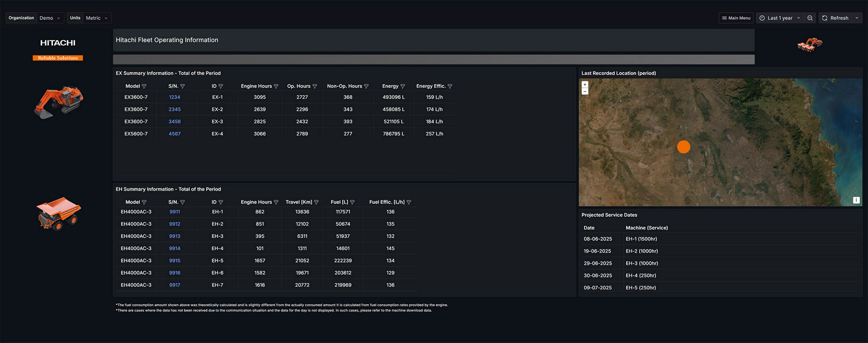The height and width of the screenshot is (343, 868).
Task: Open serial number 9915 link
Action: click(x=175, y=261)
